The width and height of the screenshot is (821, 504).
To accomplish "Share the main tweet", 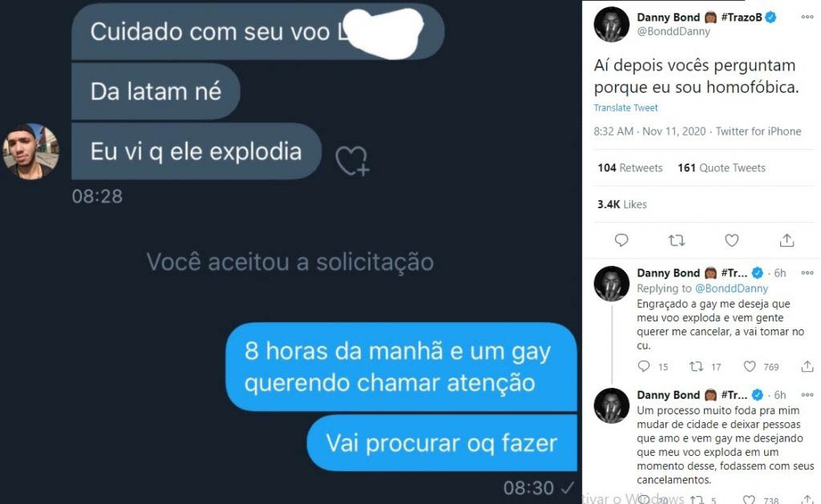I will 787,240.
